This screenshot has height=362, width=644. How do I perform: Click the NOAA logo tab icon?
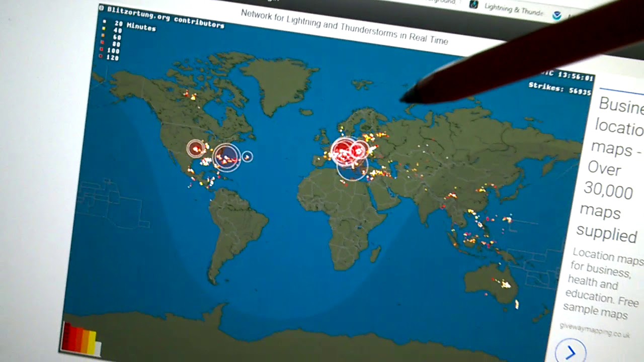pyautogui.click(x=556, y=15)
